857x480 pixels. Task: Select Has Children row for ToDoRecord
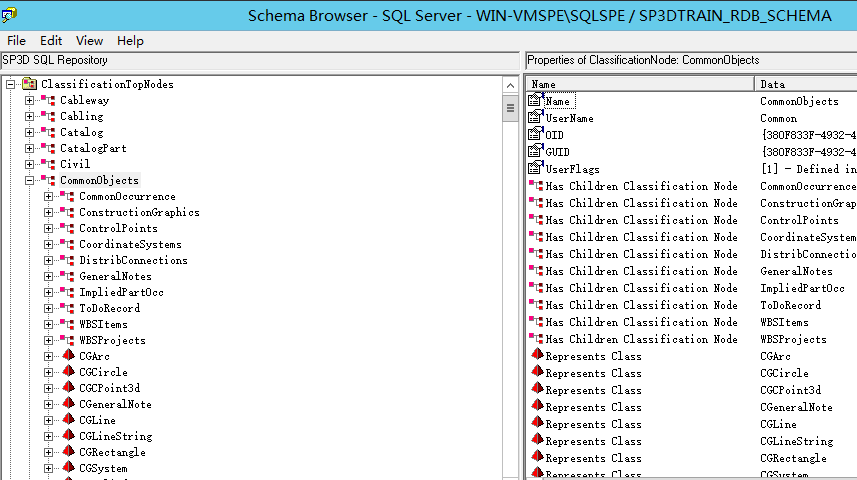[x=692, y=305]
